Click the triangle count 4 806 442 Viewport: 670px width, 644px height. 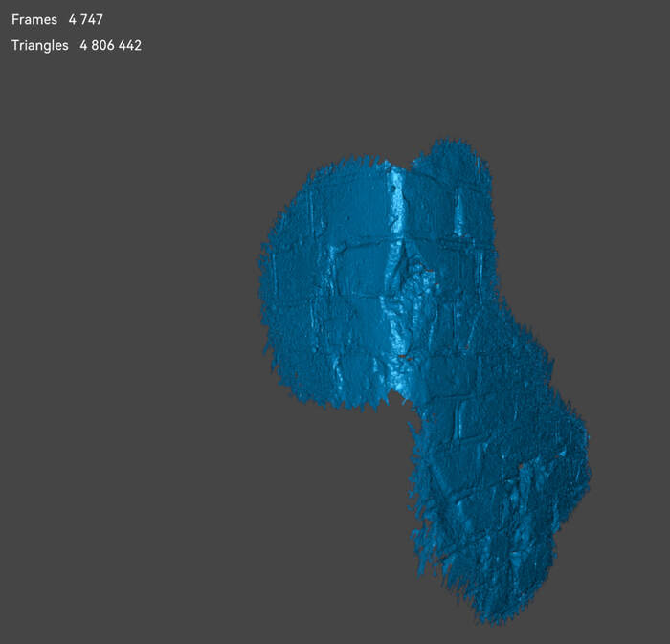pos(111,45)
